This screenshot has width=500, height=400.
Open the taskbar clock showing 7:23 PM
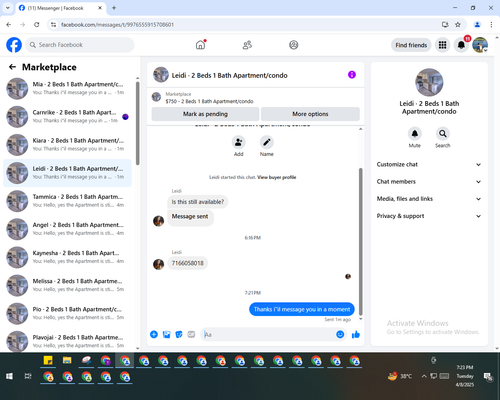click(465, 376)
